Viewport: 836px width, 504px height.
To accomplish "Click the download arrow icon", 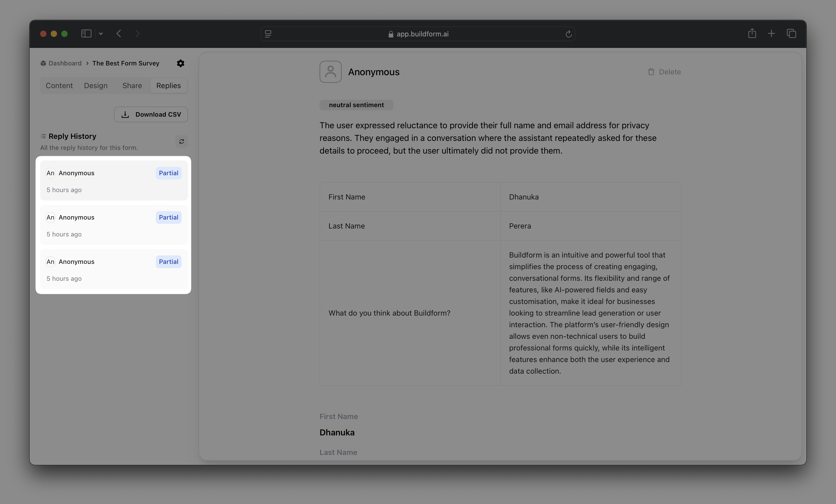I will pos(125,115).
